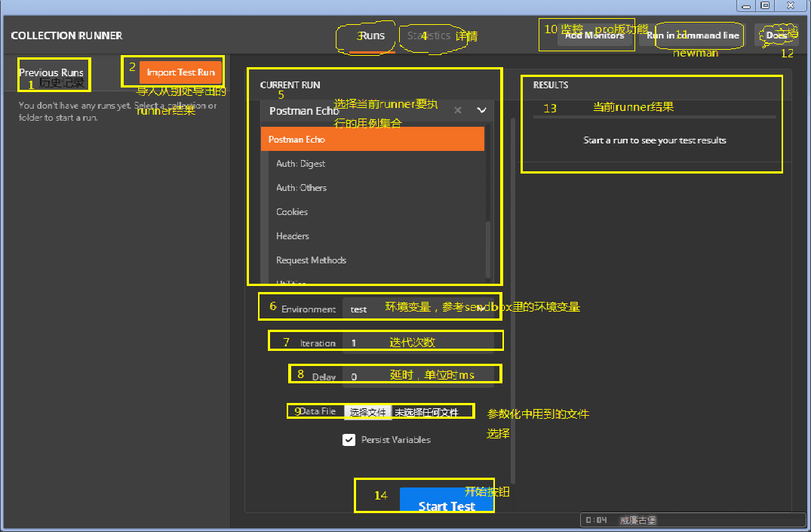Image resolution: width=811 pixels, height=532 pixels.
Task: Close the Collection Runner window
Action: click(x=791, y=6)
